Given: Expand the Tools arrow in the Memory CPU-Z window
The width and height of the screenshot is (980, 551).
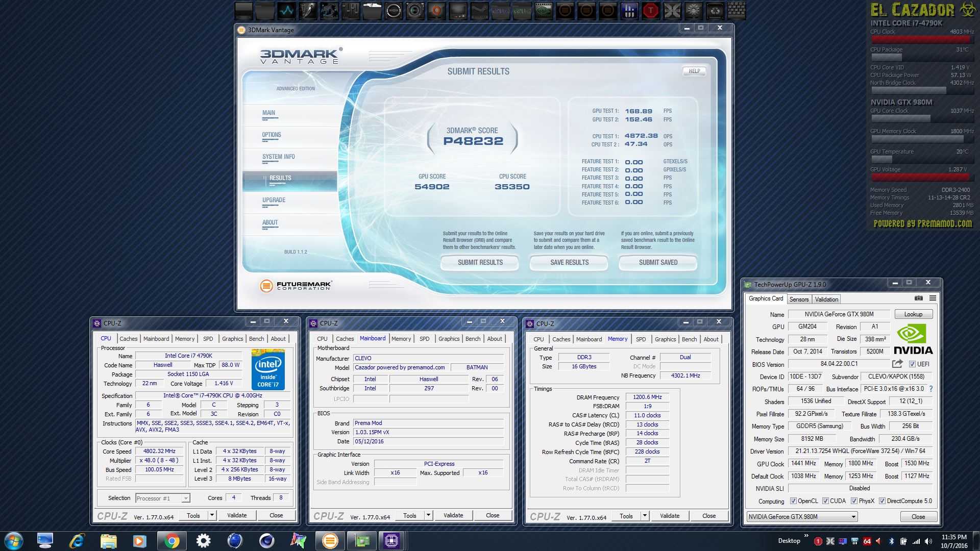Looking at the screenshot, I should tap(645, 516).
